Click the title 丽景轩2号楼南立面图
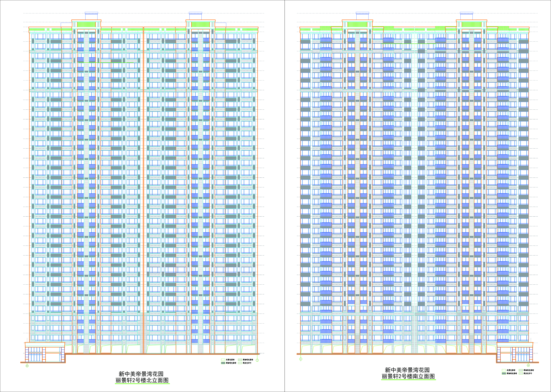Viewport: 551px width, 392px height. pyautogui.click(x=408, y=377)
